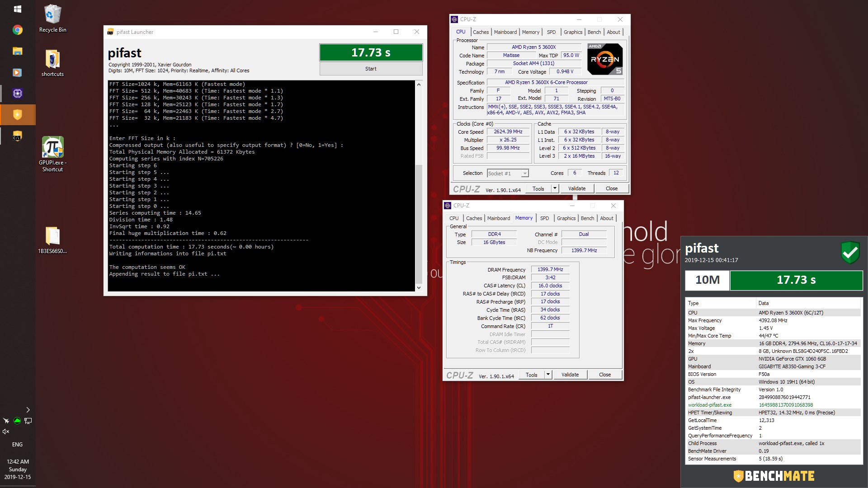Click the Sensor Measurements row value
This screenshot has width=868, height=488.
click(771, 459)
